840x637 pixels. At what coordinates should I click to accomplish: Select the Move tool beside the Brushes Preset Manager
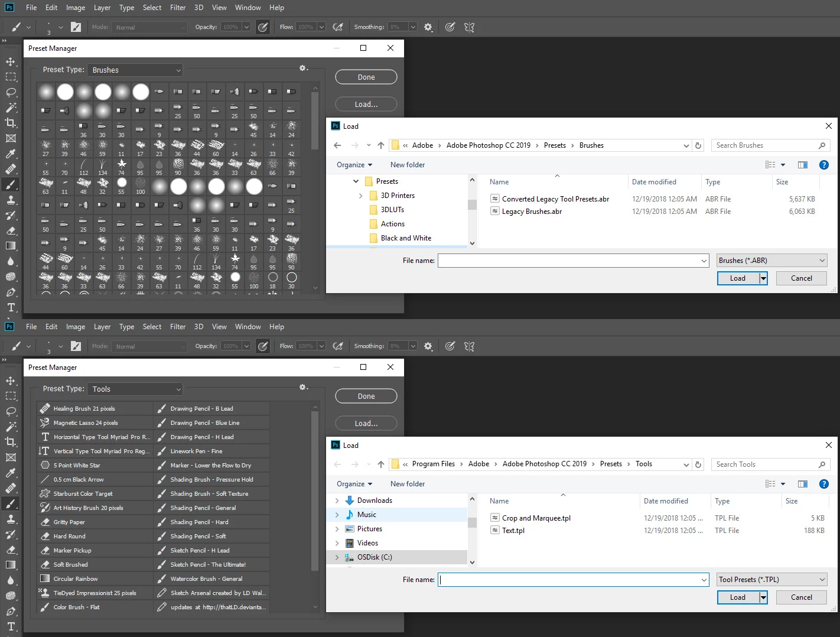click(11, 61)
